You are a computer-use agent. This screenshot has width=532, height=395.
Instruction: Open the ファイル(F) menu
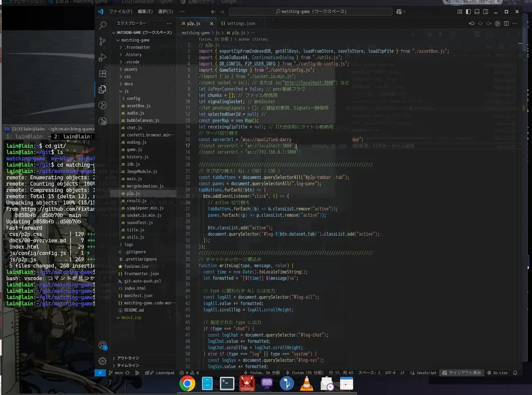(120, 12)
